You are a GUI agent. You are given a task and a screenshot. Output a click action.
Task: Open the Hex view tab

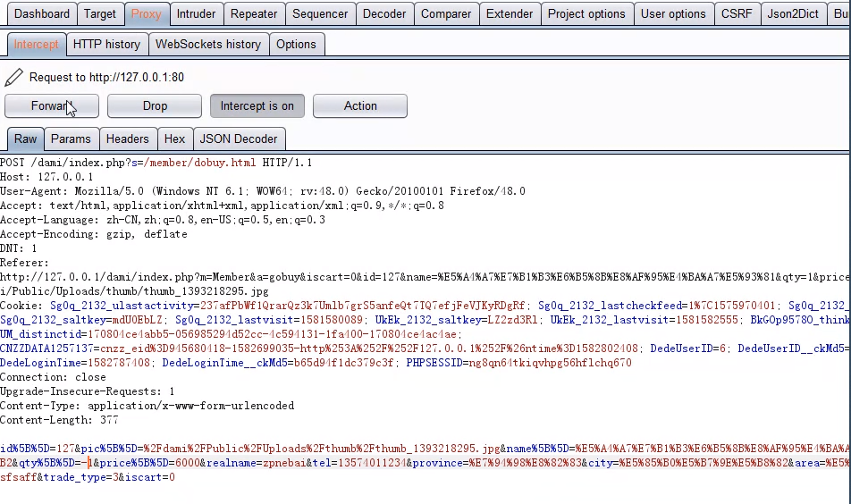(175, 139)
